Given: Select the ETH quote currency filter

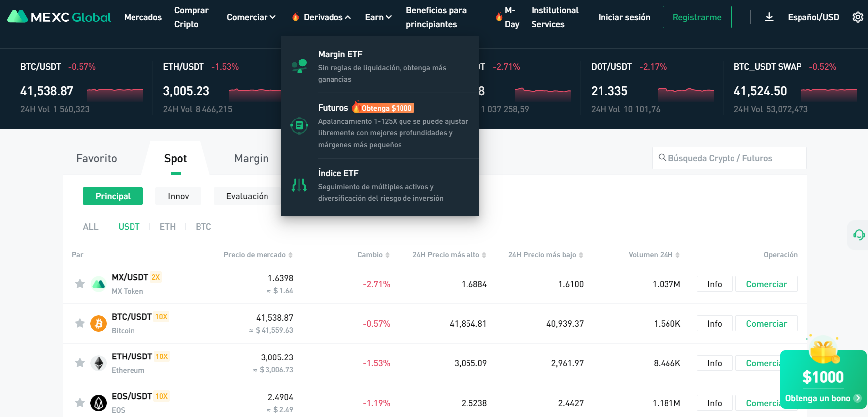Looking at the screenshot, I should (x=168, y=227).
